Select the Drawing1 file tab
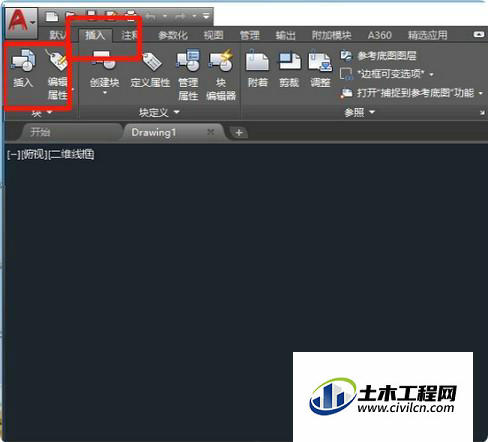The width and height of the screenshot is (488, 442). tap(153, 132)
